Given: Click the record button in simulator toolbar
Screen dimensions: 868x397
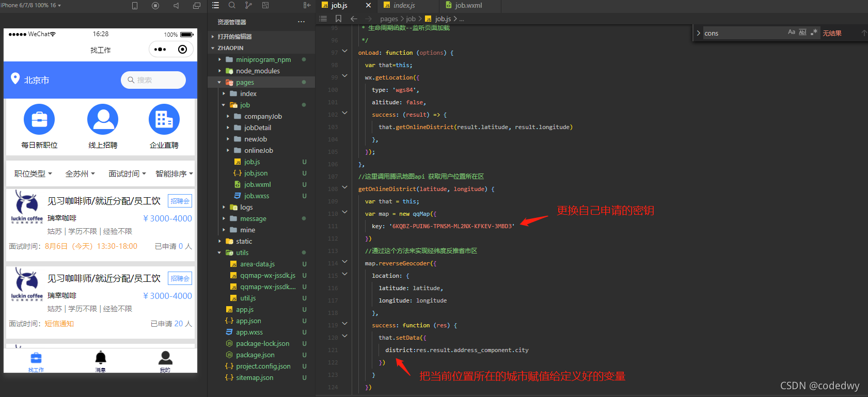Looking at the screenshot, I should (155, 6).
